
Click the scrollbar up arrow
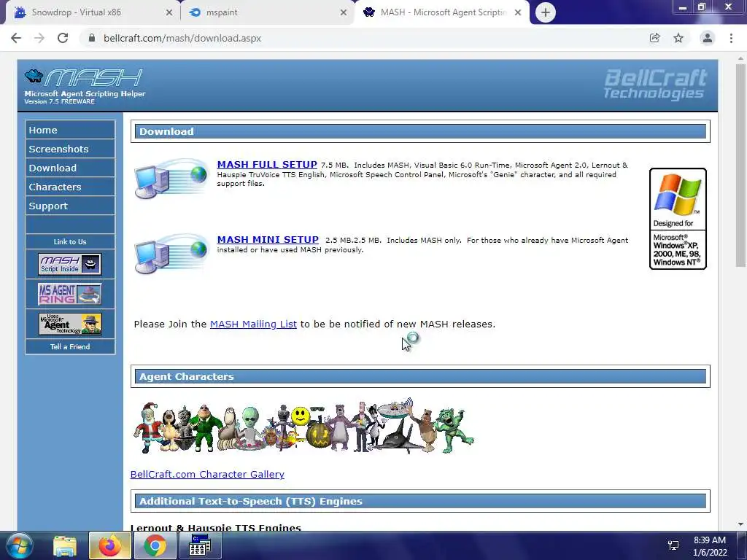point(741,58)
